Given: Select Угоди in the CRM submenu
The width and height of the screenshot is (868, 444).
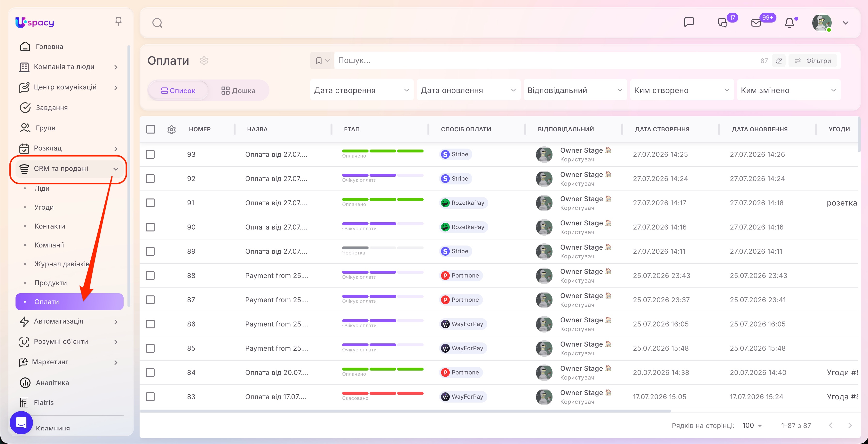Looking at the screenshot, I should coord(44,207).
